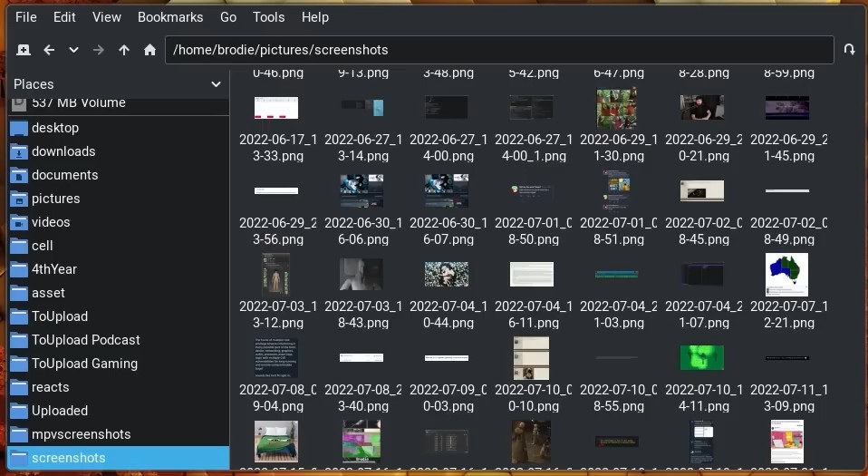Select thumbnail 2022-06-17_13-33.png
868x476 pixels.
point(276,108)
